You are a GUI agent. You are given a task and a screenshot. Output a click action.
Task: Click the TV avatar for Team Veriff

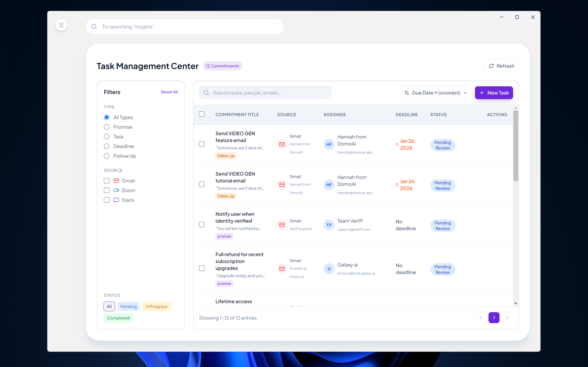coord(329,225)
